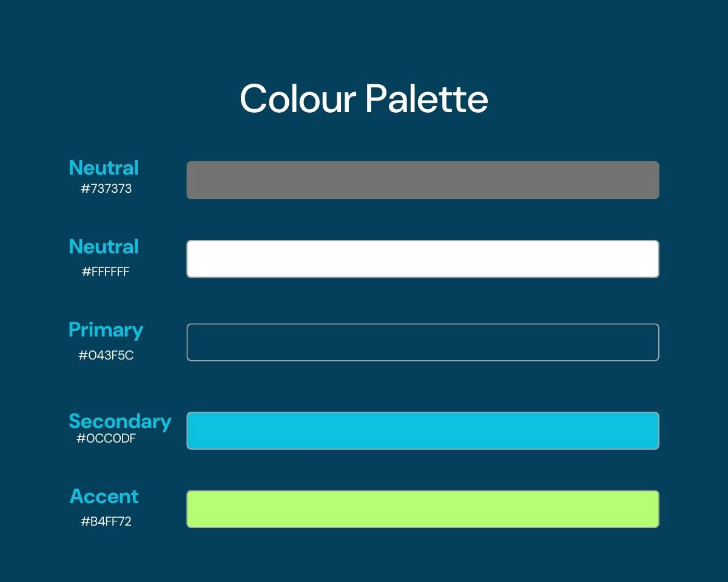Click the #B4FF72 hex label
Image resolution: width=728 pixels, height=582 pixels.
[106, 521]
